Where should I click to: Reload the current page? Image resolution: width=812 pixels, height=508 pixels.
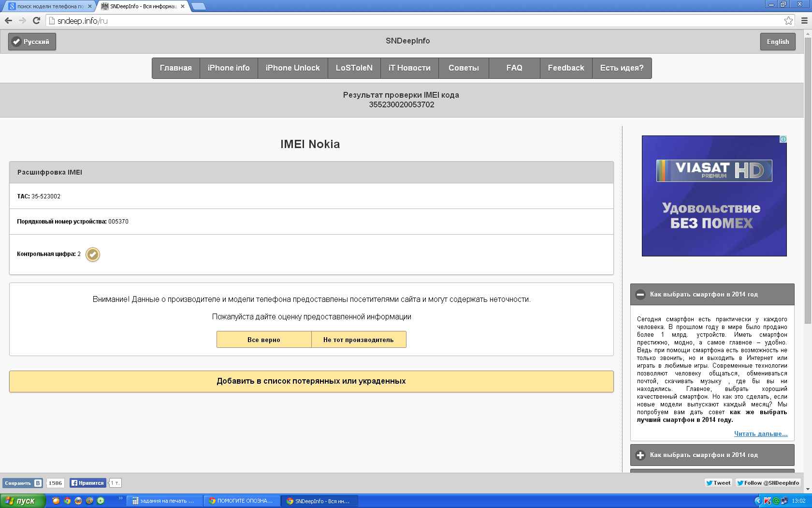(x=36, y=20)
